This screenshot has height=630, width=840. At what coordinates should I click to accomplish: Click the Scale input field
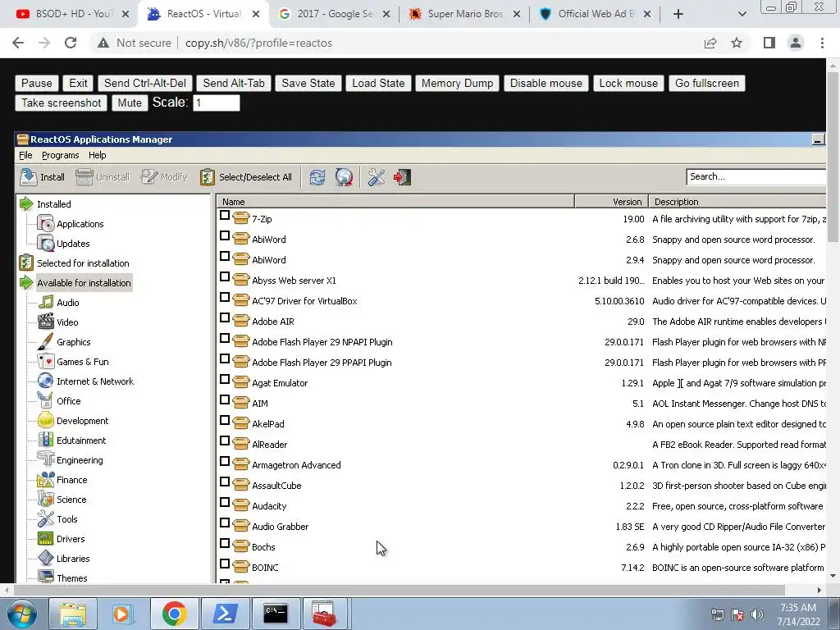coord(217,103)
